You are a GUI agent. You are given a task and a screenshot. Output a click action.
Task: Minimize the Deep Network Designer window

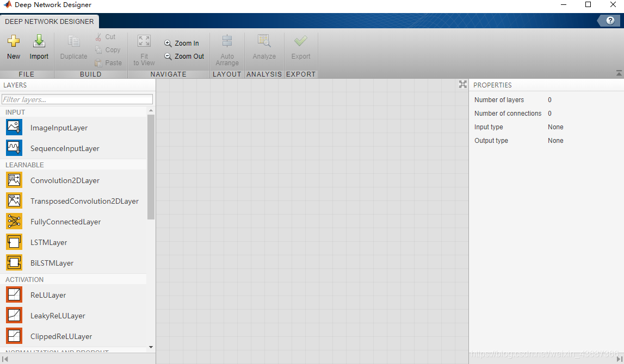click(564, 5)
